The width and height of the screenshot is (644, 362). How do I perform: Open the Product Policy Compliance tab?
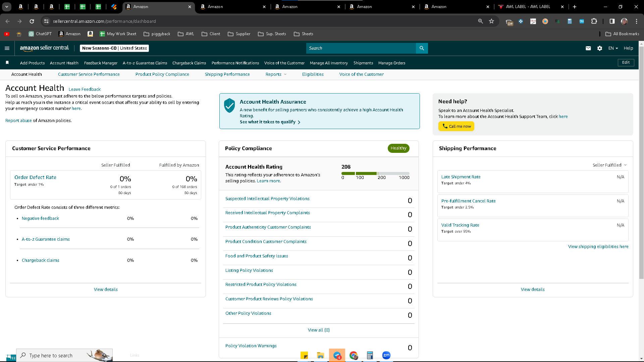point(162,74)
